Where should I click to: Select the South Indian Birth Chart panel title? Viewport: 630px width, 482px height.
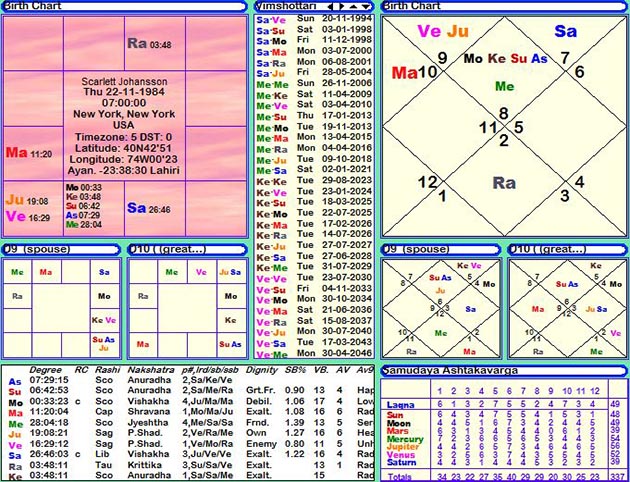[33, 6]
